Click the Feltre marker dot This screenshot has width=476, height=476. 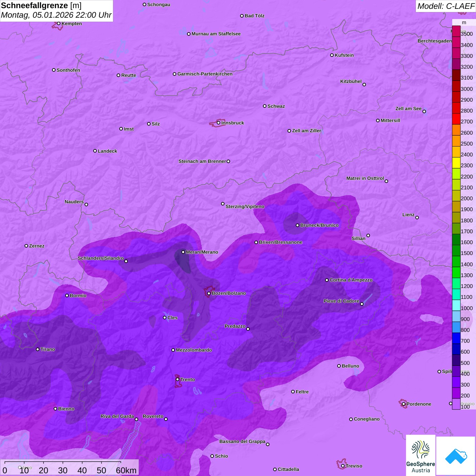click(293, 392)
